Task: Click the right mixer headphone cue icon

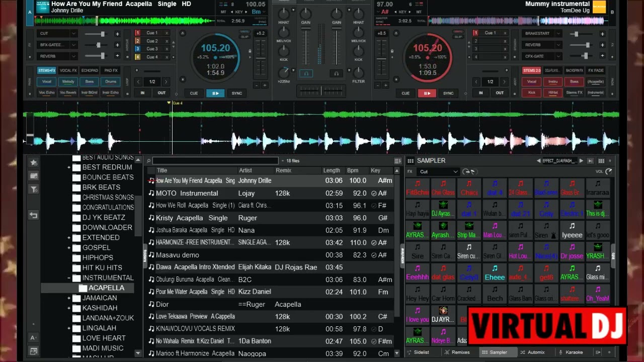Action: coord(337,73)
